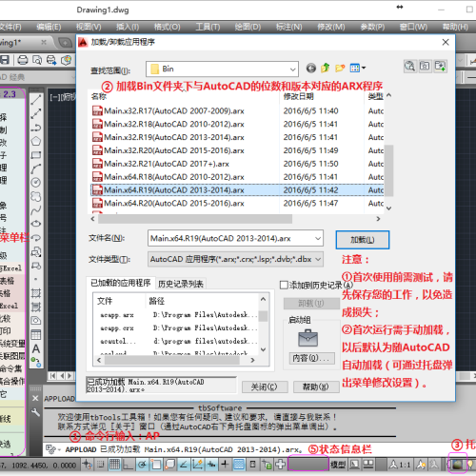Open the 工具(T) menu
476x476 pixels.
pyautogui.click(x=208, y=27)
